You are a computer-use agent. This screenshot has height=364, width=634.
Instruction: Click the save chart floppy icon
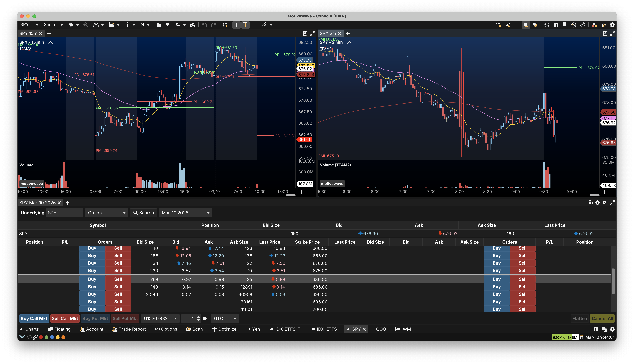168,25
